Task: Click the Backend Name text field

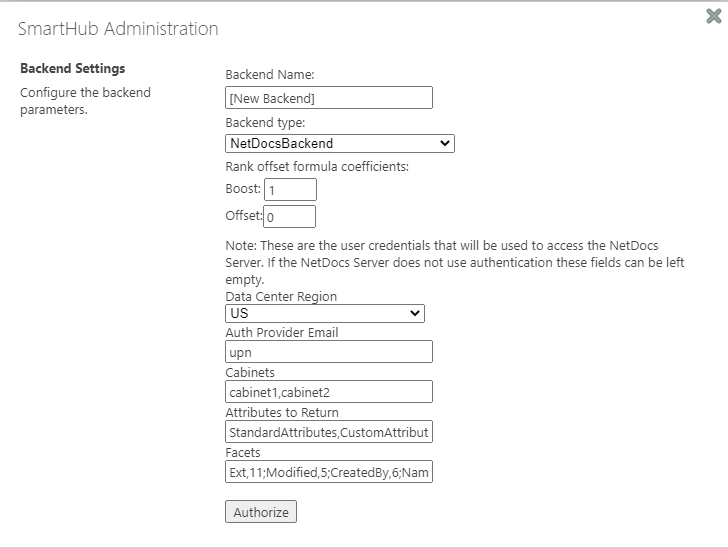Action: pyautogui.click(x=329, y=98)
